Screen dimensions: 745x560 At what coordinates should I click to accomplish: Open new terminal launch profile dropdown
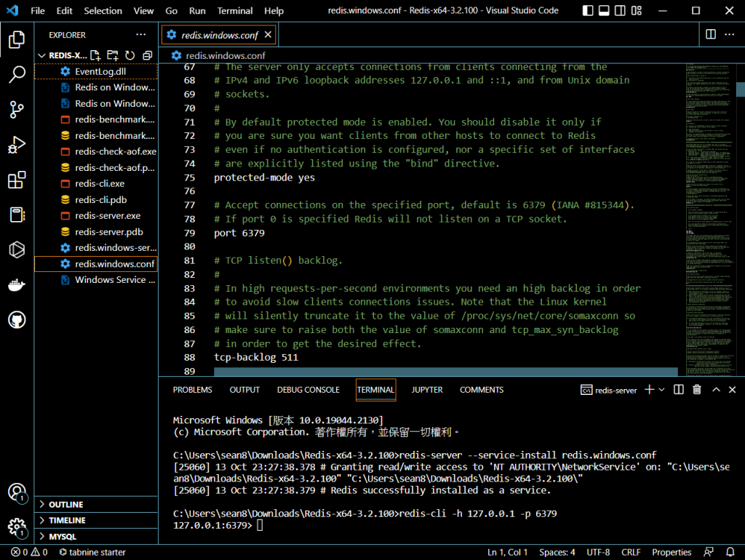(x=661, y=390)
